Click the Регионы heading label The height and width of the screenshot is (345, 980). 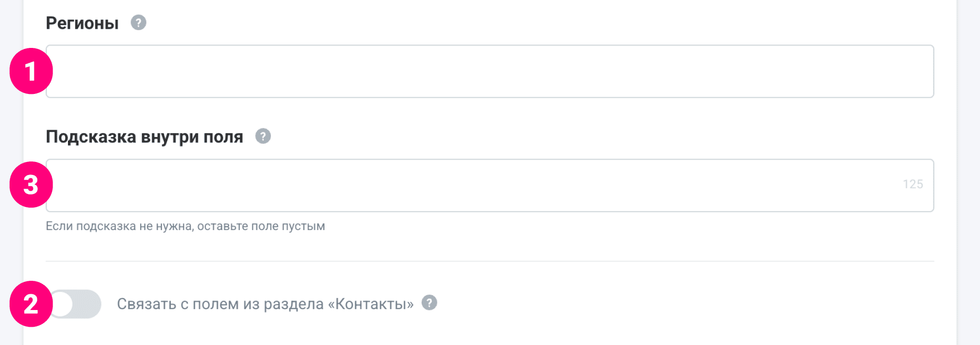point(82,23)
